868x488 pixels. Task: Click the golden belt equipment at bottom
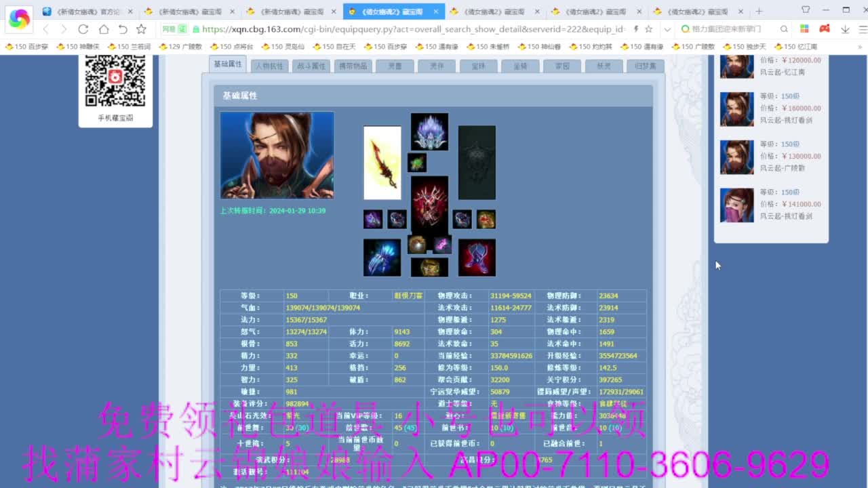pos(429,267)
